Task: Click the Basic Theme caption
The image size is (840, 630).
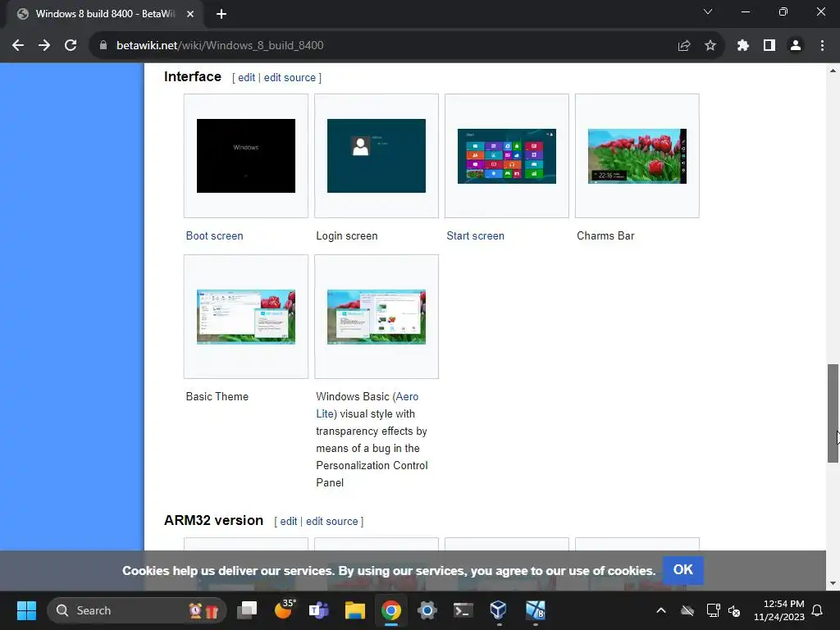Action: (217, 396)
